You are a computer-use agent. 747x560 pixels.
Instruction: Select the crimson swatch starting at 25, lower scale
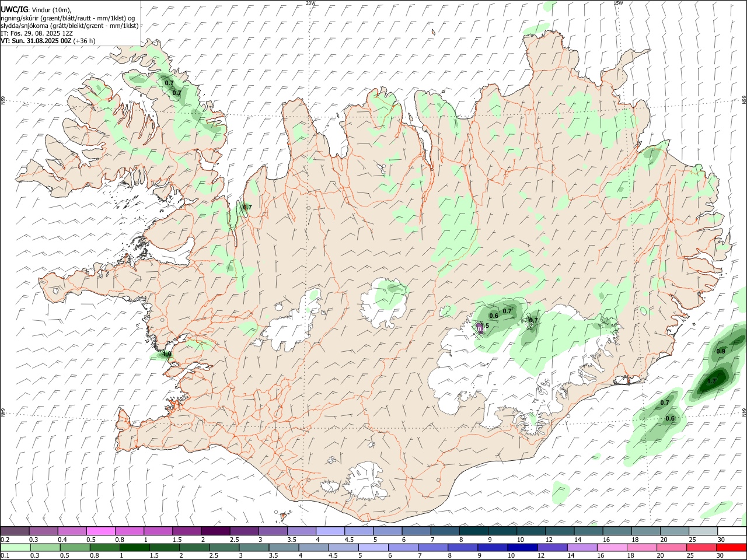click(701, 547)
